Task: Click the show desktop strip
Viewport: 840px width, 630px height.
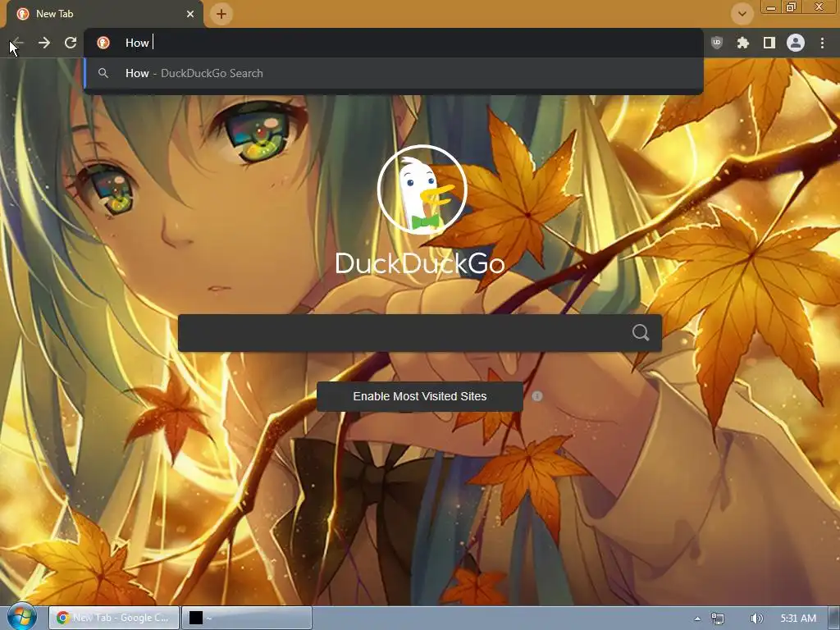Action: click(834, 619)
